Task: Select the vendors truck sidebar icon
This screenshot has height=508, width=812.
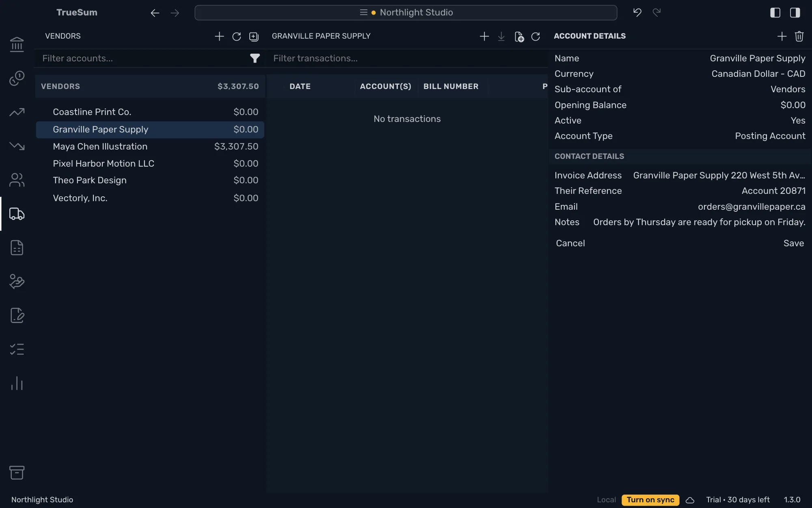Action: click(x=17, y=214)
